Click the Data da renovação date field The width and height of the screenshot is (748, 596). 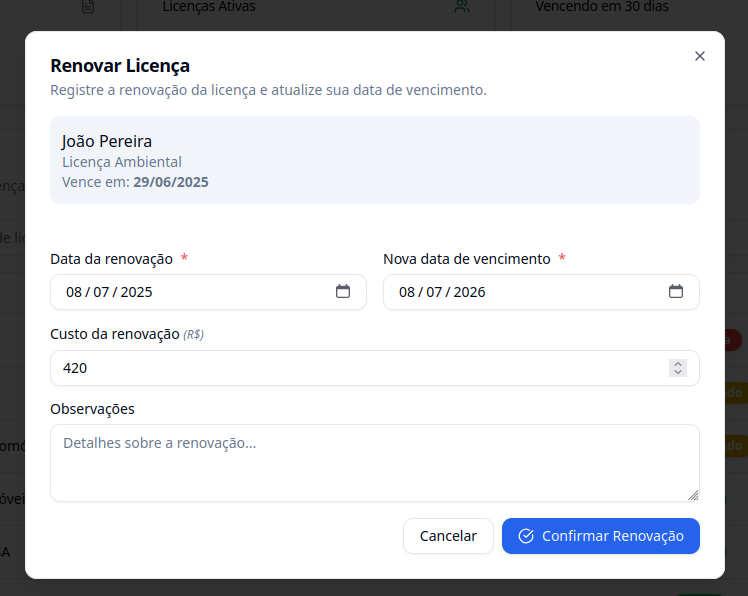click(x=208, y=292)
